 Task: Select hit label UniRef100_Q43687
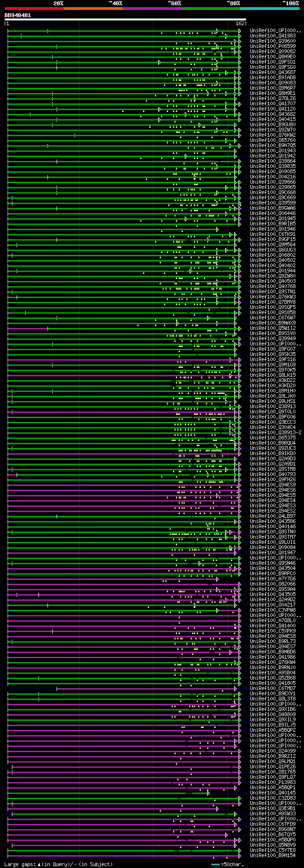[x=273, y=73]
